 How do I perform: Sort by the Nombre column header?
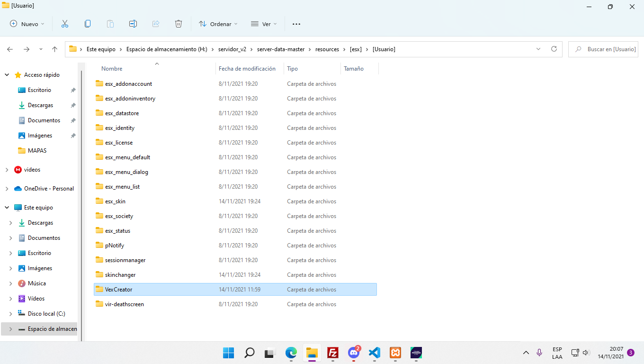pyautogui.click(x=112, y=69)
